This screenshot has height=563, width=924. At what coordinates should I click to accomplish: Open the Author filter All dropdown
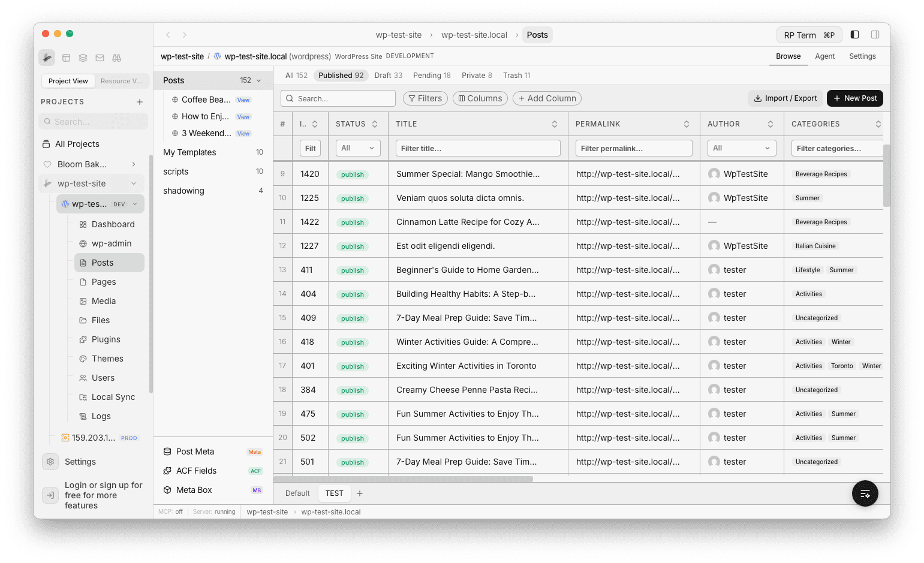pyautogui.click(x=741, y=147)
